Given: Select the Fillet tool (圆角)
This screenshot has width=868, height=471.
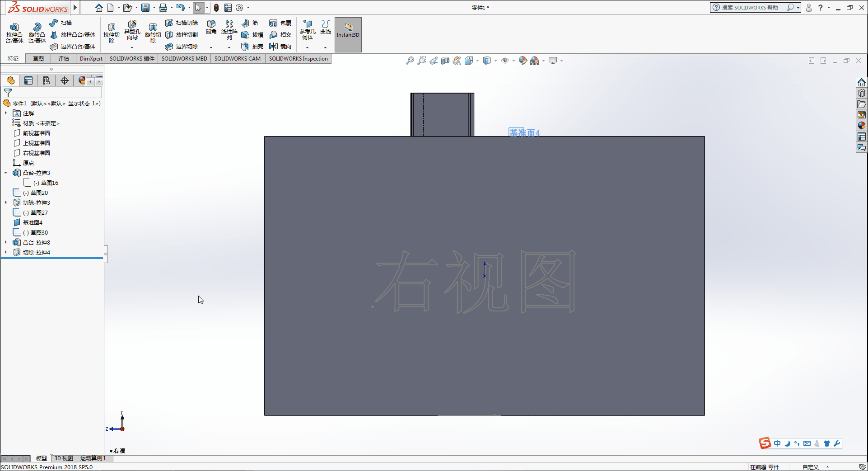Looking at the screenshot, I should coord(211,27).
